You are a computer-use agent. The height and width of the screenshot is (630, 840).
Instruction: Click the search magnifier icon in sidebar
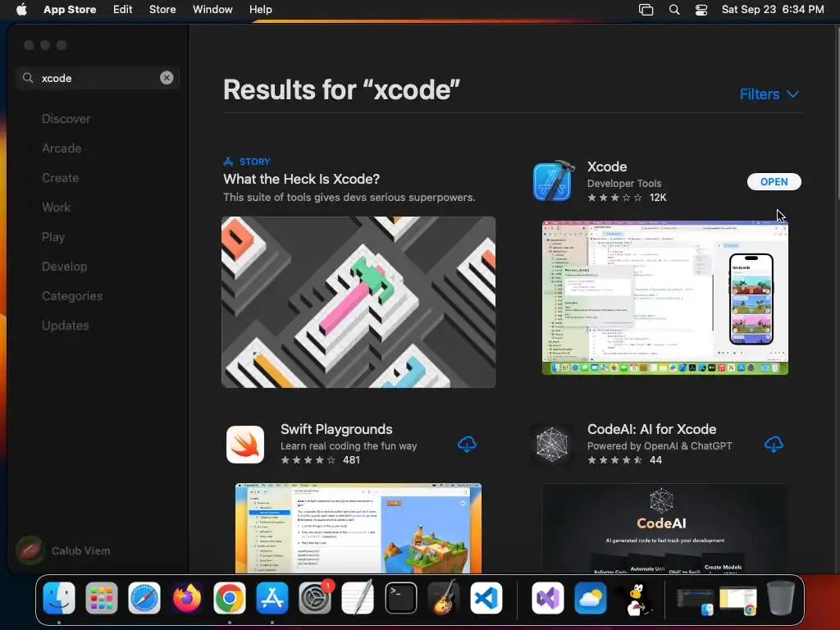[x=28, y=78]
